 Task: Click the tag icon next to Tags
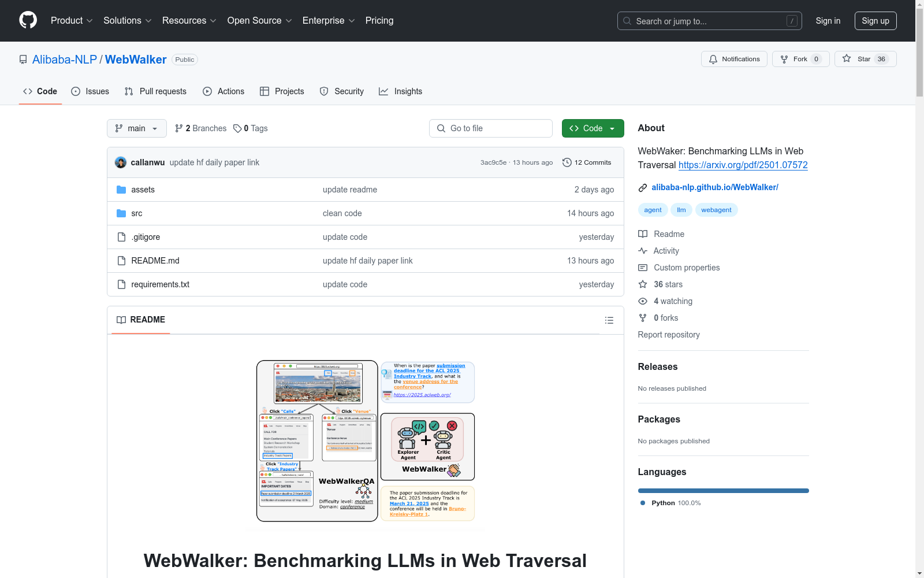237,128
